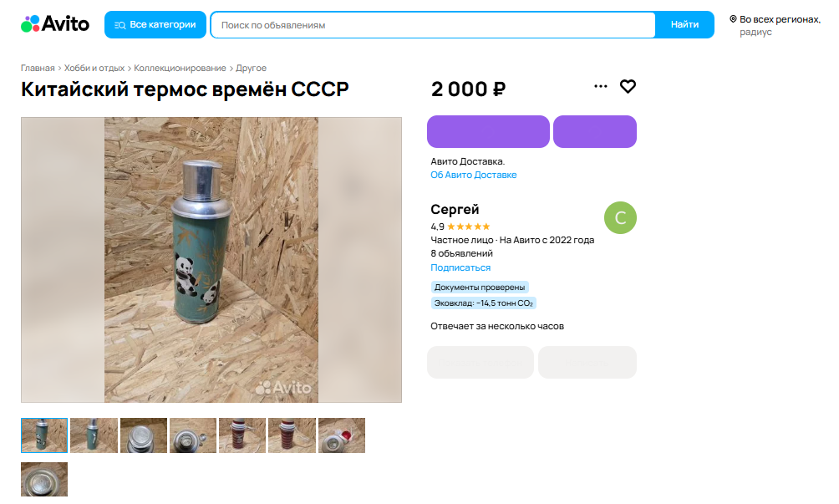
Task: Open the Все категории dropdown
Action: pyautogui.click(x=155, y=24)
